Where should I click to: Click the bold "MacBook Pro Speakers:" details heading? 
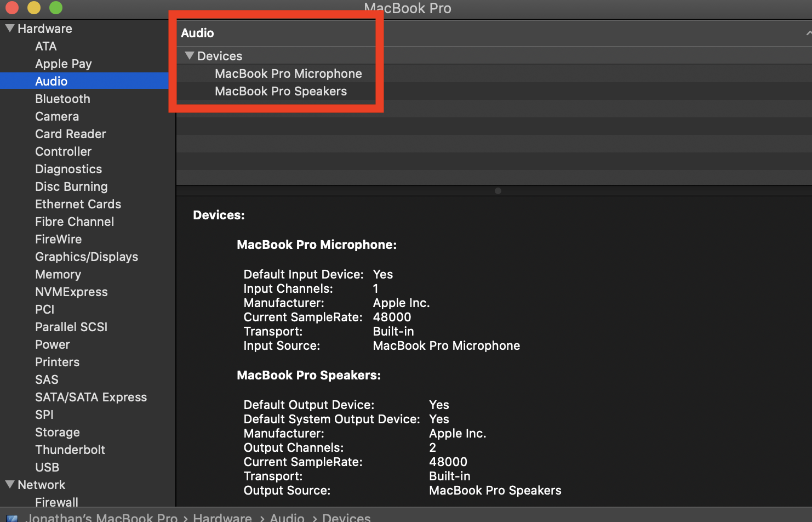click(308, 375)
